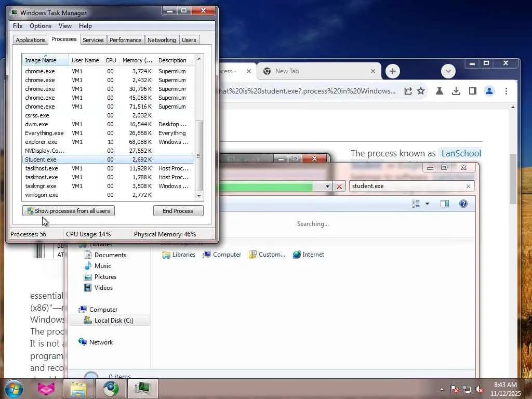Open Videos in Explorer navigation pane
This screenshot has height=399, width=532.
pyautogui.click(x=98, y=288)
